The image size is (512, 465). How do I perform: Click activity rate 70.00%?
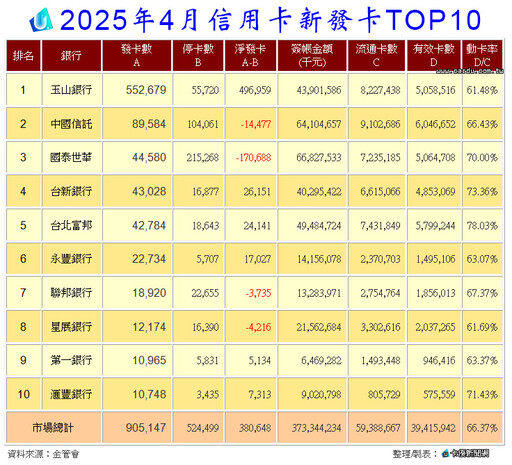[x=482, y=158]
